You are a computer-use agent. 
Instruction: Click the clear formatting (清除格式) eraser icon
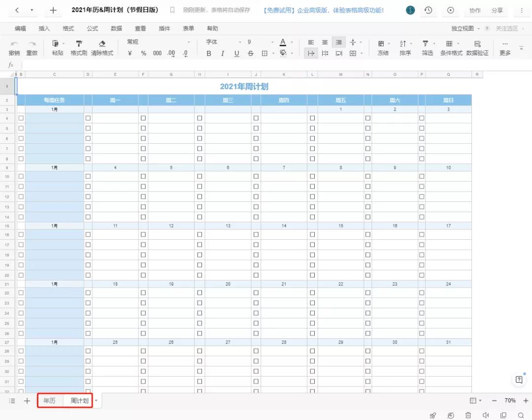coord(102,43)
